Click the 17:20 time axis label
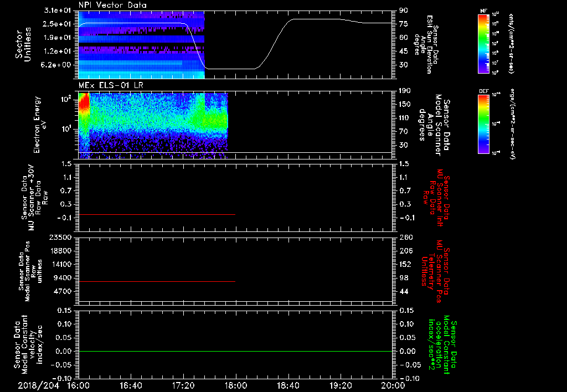 coord(183,385)
